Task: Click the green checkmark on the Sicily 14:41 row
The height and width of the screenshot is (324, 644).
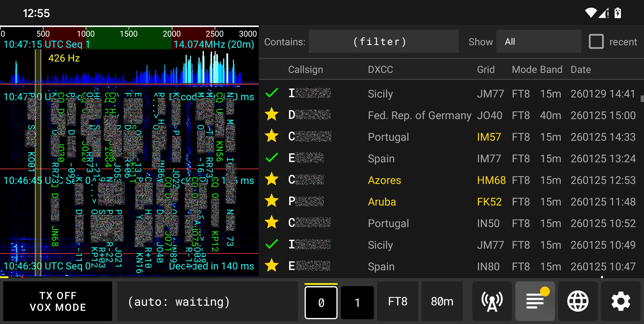Action: [272, 93]
